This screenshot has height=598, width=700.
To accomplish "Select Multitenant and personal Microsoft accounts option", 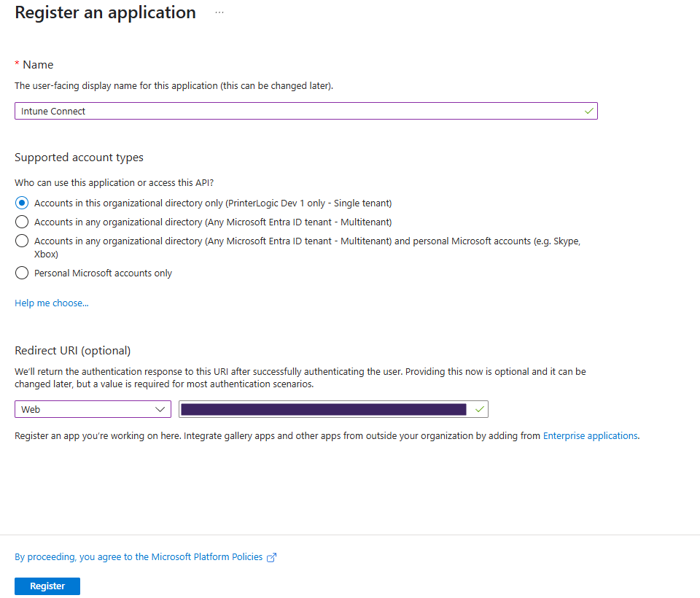I will [x=21, y=241].
